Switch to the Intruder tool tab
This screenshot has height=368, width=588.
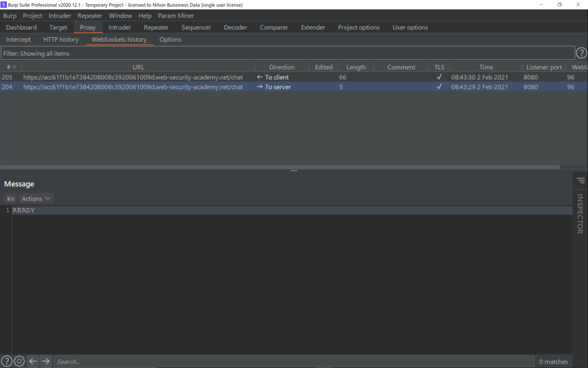[120, 27]
